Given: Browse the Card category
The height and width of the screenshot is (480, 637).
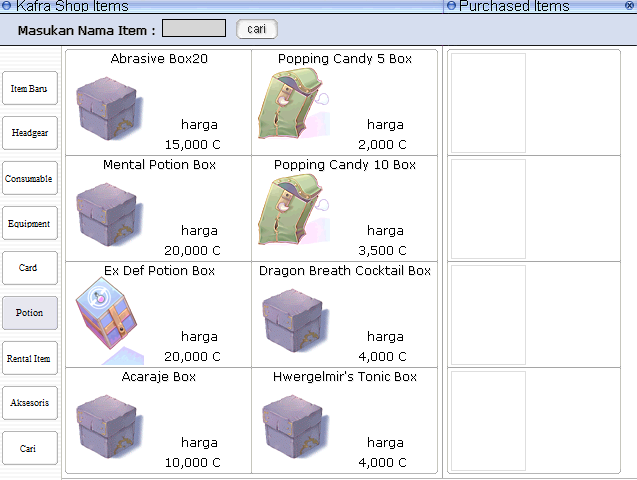Looking at the screenshot, I should [29, 268].
